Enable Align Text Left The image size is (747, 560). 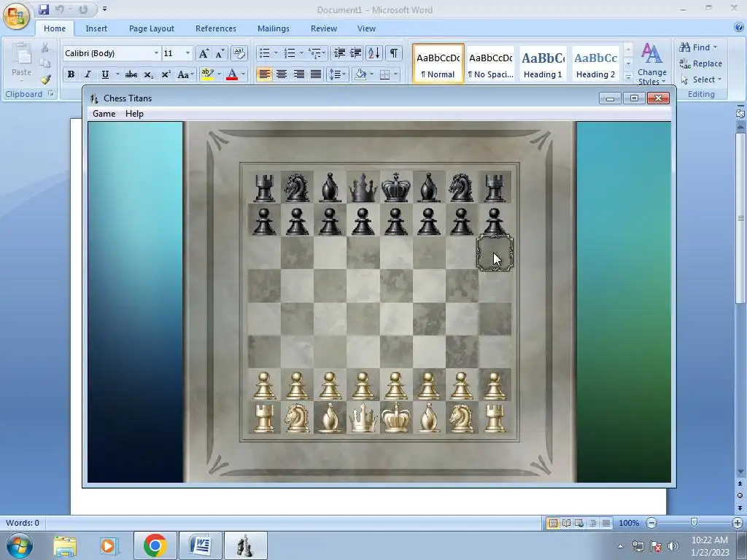tap(264, 74)
